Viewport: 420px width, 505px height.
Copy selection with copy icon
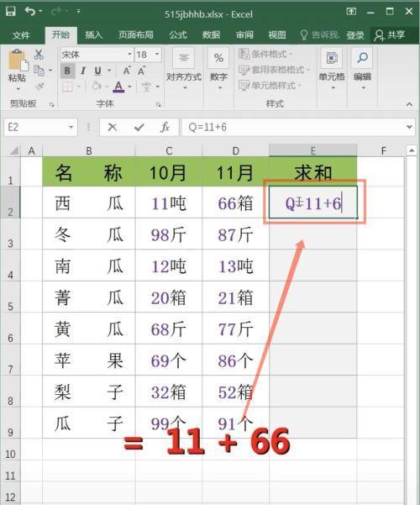[39, 71]
